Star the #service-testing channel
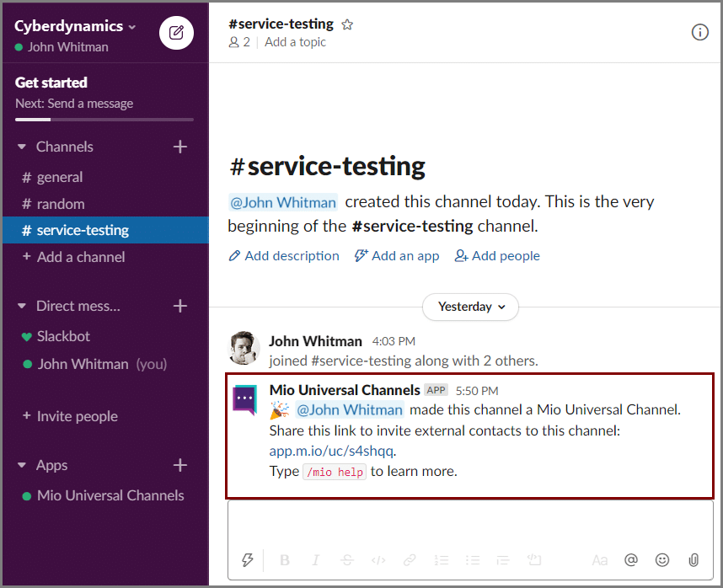This screenshot has width=723, height=588. 347,24
